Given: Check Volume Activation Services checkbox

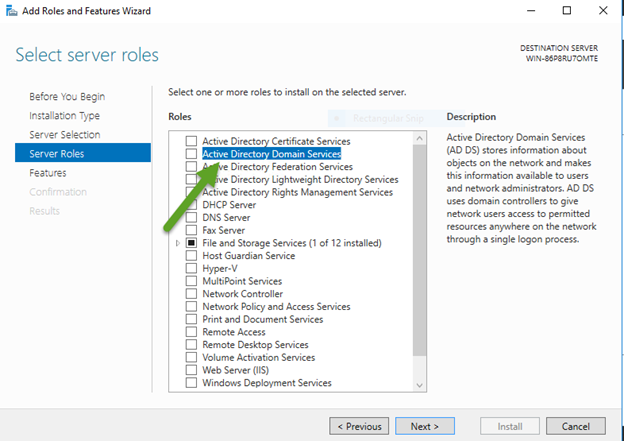Looking at the screenshot, I should (x=191, y=357).
